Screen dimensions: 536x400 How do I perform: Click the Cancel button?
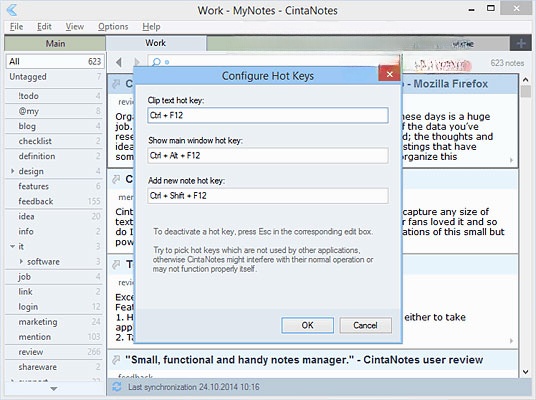coord(365,325)
